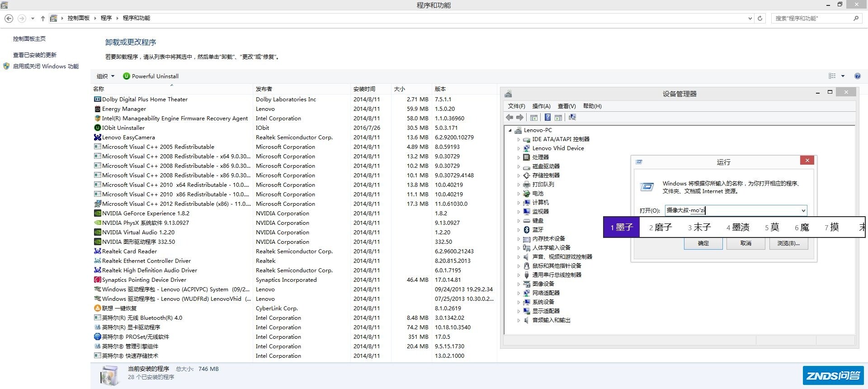Collapse the Lenovo-PC root node
868x389 pixels.
[510, 130]
